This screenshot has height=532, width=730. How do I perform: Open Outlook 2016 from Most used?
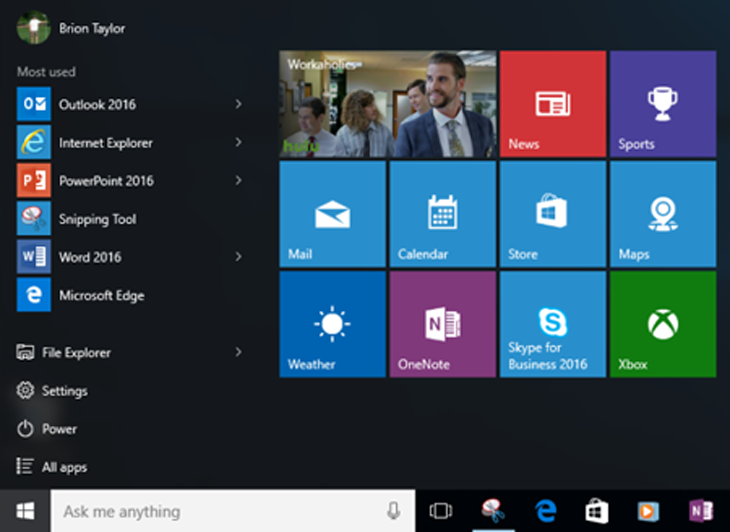pos(130,104)
